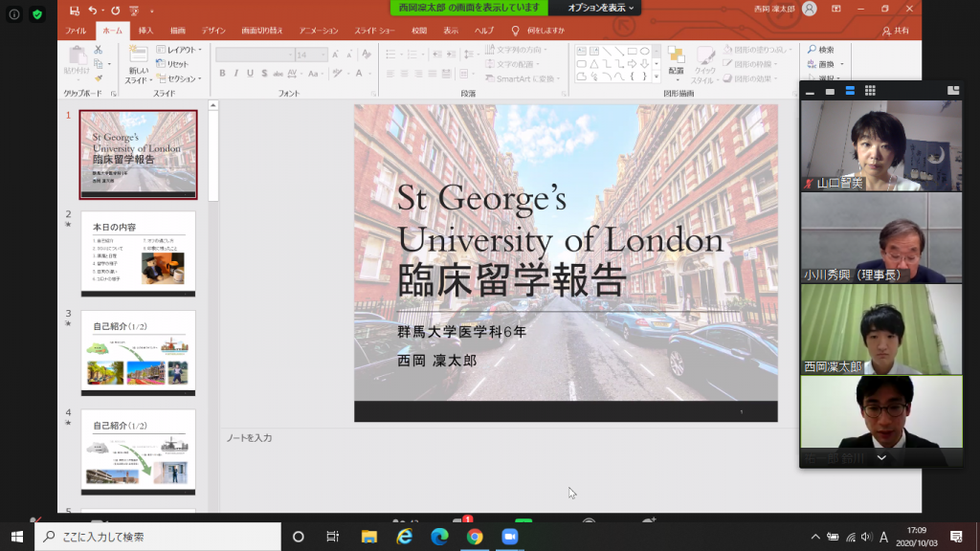
Task: Switch to the Design (デザイン) tab
Action: 213,31
